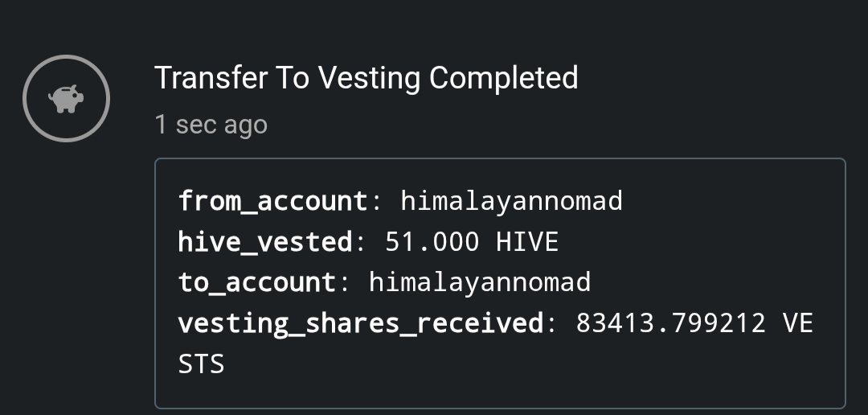The width and height of the screenshot is (868, 415).
Task: Click the word "Transfer" in the title
Action: [211, 79]
